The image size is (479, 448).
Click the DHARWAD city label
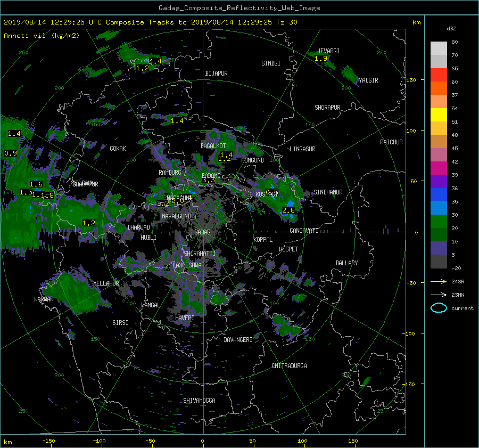pos(139,227)
